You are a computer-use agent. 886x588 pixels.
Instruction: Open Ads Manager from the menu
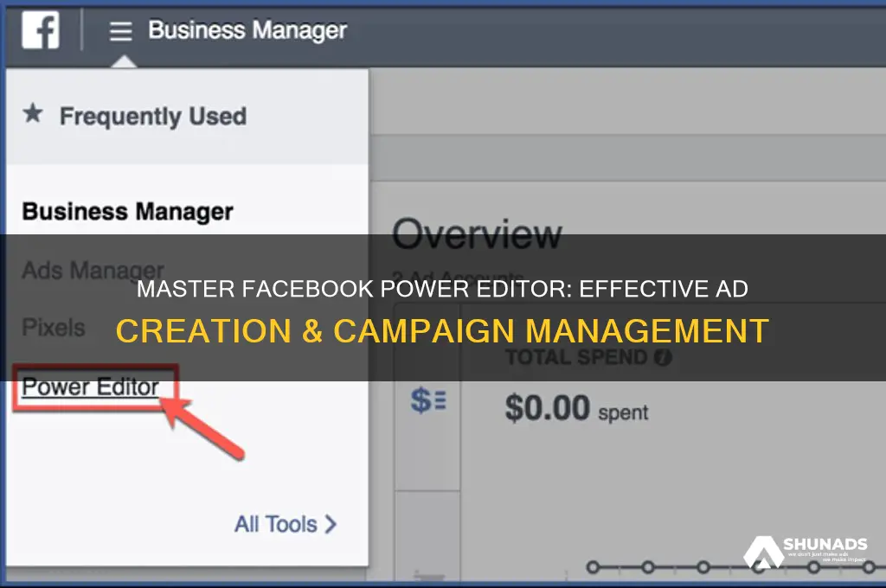[93, 270]
